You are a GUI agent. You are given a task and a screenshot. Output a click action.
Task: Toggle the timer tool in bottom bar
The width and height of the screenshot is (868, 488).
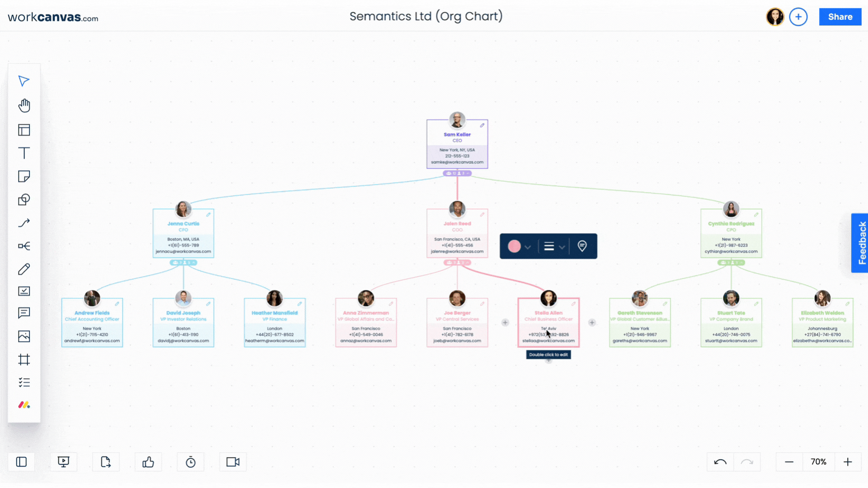tap(191, 462)
